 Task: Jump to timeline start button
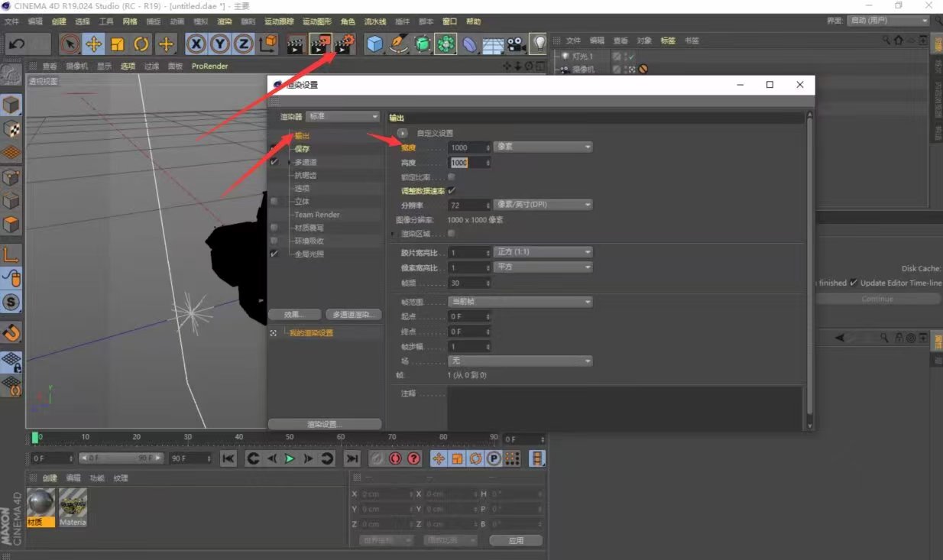[228, 458]
